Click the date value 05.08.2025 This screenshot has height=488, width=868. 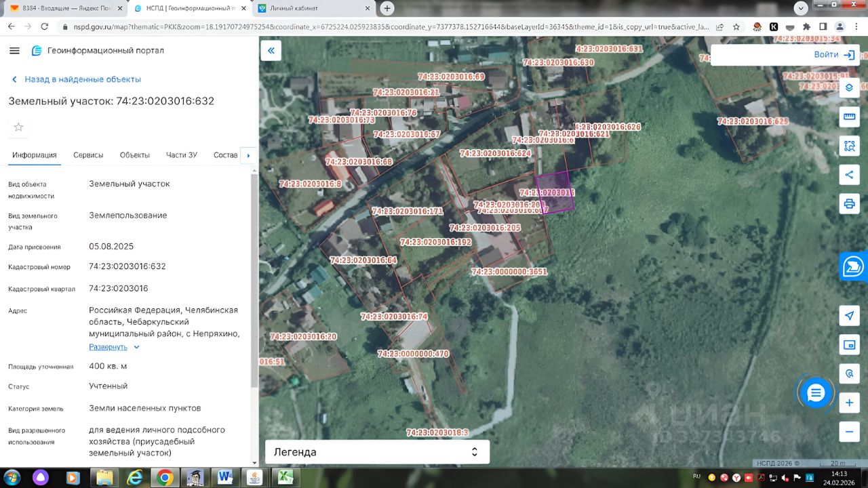pyautogui.click(x=111, y=246)
